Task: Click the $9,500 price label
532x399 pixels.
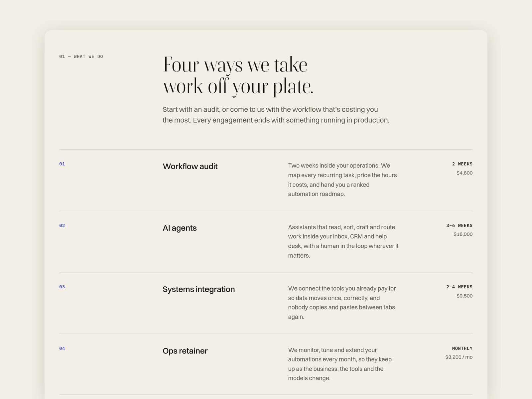Action: click(465, 296)
